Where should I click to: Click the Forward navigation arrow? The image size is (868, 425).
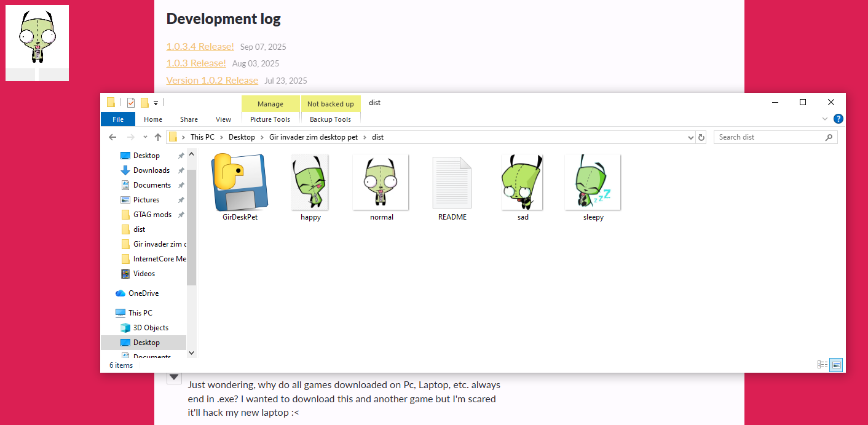pos(130,137)
